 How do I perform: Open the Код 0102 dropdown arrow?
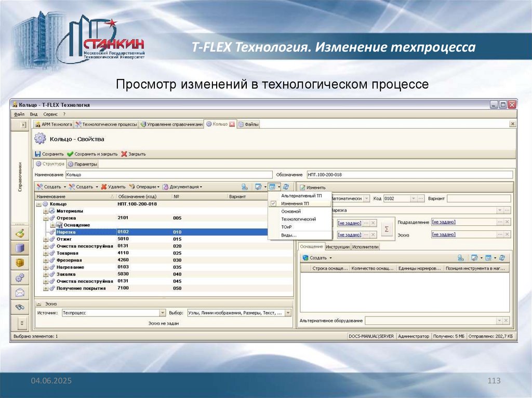(413, 199)
